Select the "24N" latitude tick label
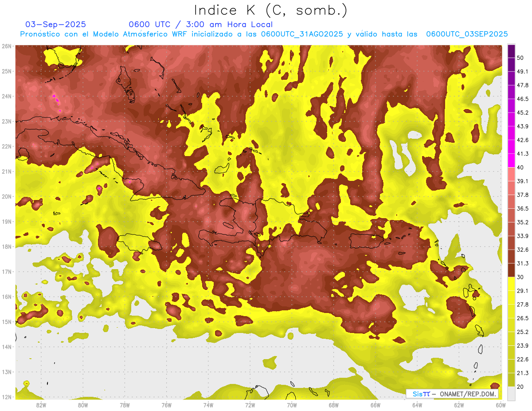This screenshot has width=532, height=411. 7,96
